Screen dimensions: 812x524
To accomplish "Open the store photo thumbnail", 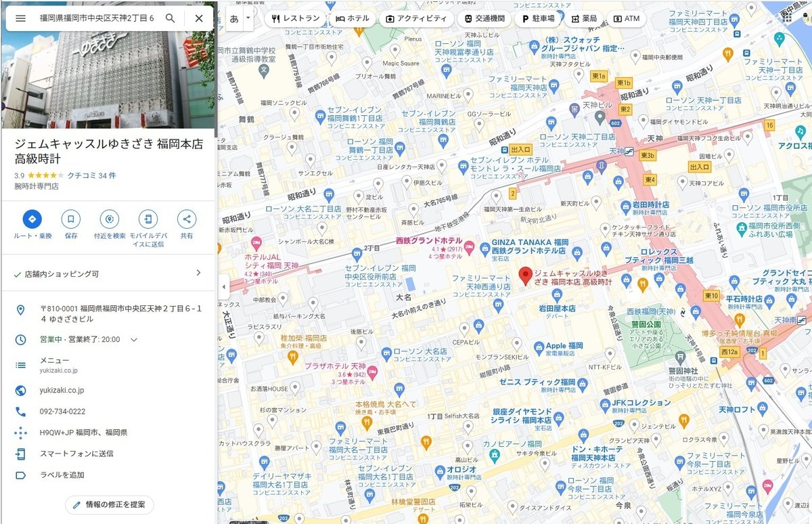I will click(x=108, y=80).
